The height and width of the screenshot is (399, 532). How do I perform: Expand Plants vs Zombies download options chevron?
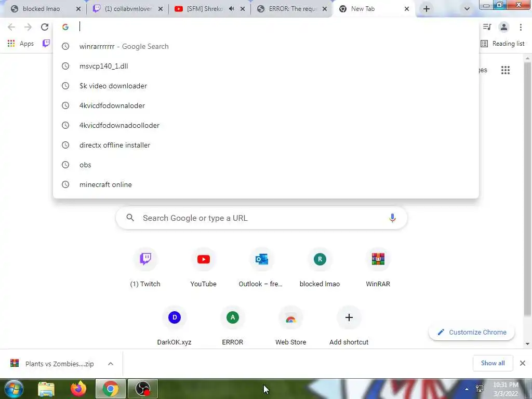[111, 364]
